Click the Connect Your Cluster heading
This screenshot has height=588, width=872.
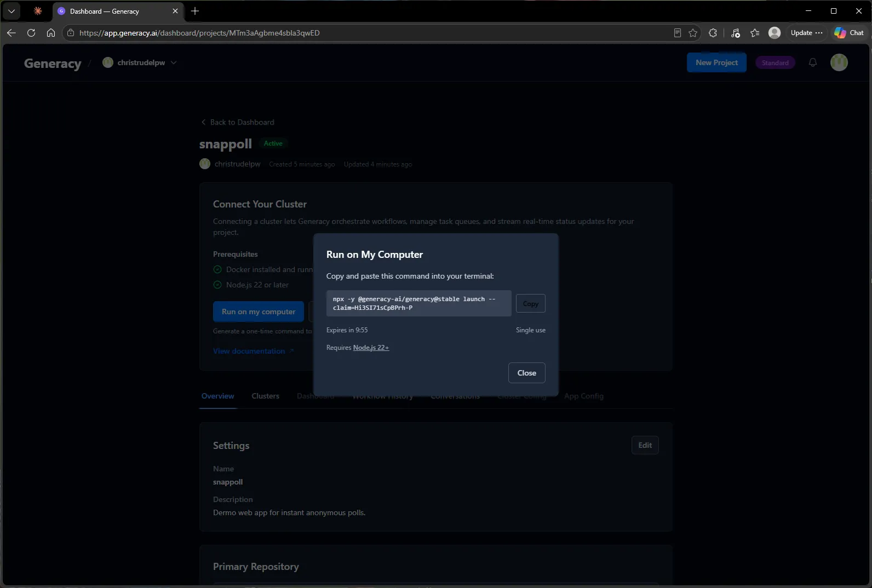(260, 204)
